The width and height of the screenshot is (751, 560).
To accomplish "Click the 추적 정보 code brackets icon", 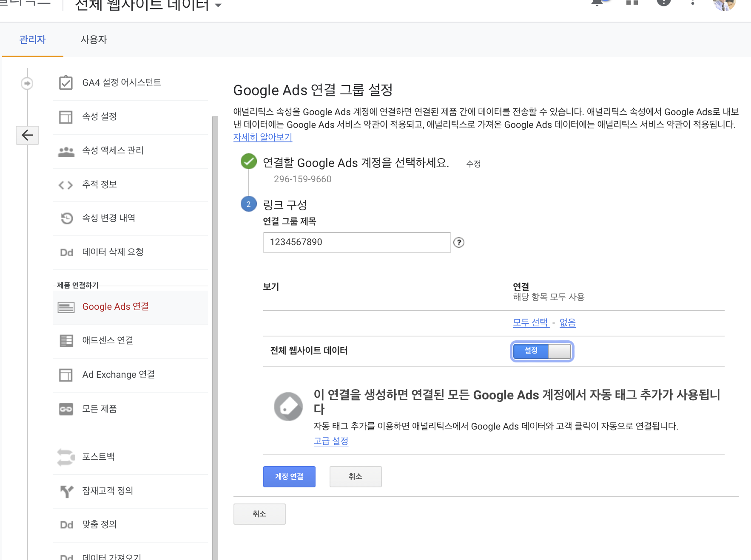I will pos(66,185).
